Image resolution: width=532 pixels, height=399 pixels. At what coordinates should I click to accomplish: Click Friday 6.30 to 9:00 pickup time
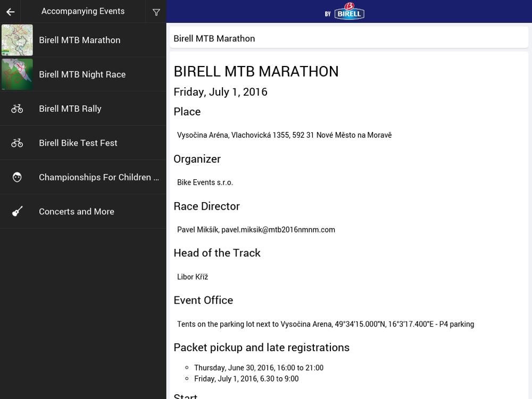246,379
